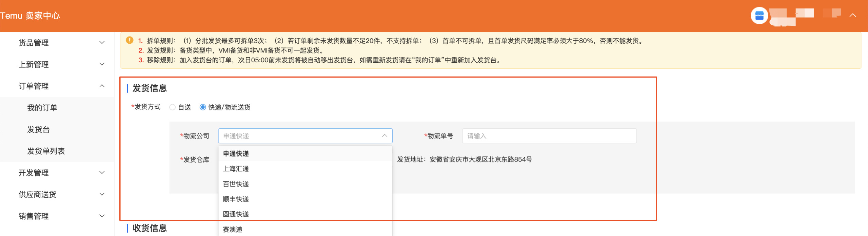Click the 发货信息 section heading

pos(150,88)
